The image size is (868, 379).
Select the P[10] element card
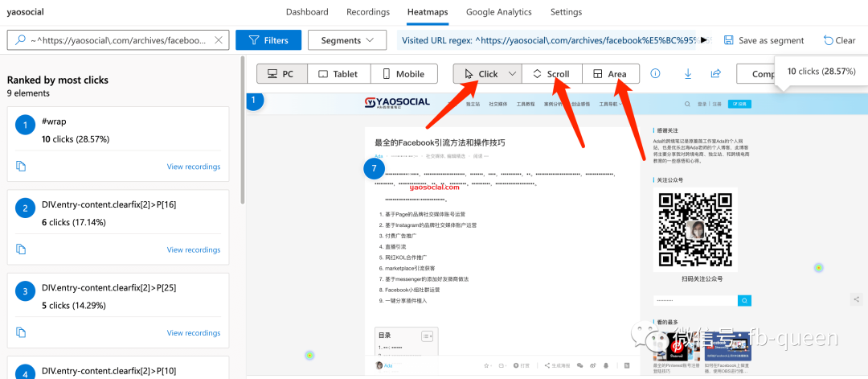pyautogui.click(x=118, y=368)
